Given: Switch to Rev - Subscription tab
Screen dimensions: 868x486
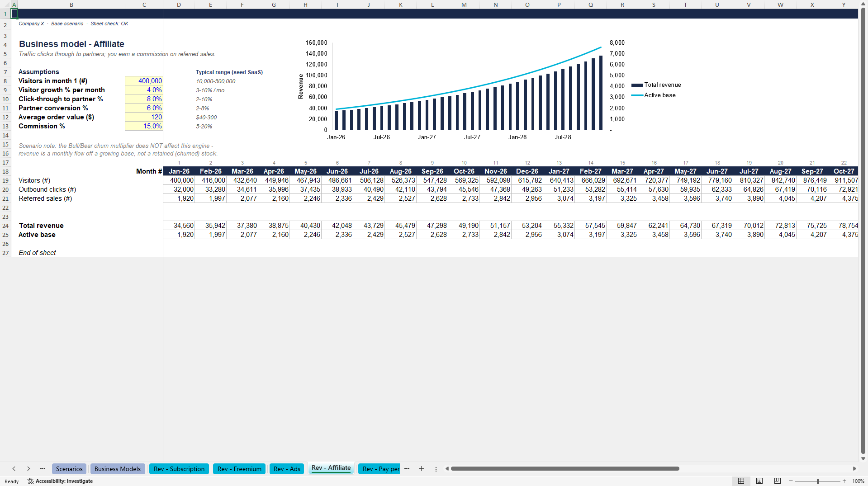Looking at the screenshot, I should 179,469.
